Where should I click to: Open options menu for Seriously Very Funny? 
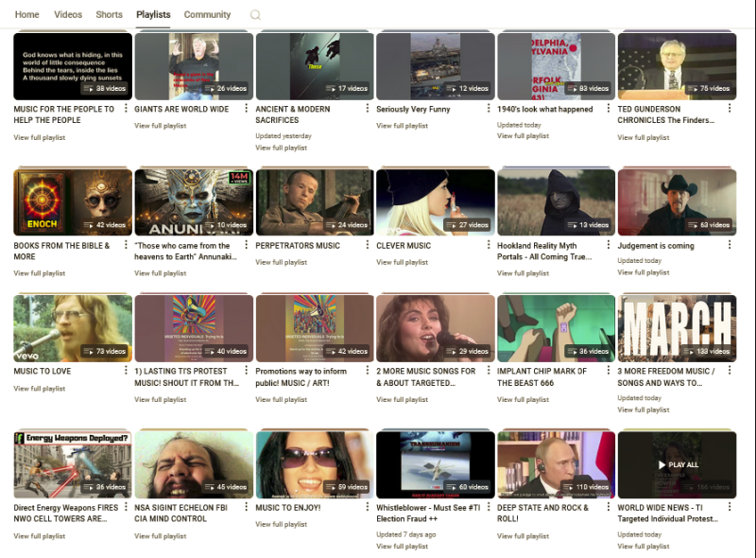tap(489, 108)
